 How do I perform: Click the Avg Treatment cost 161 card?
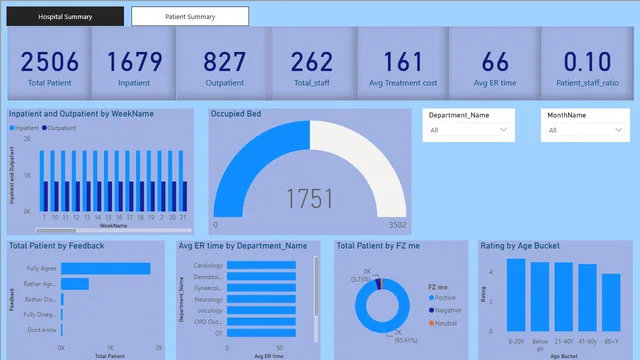[403, 64]
